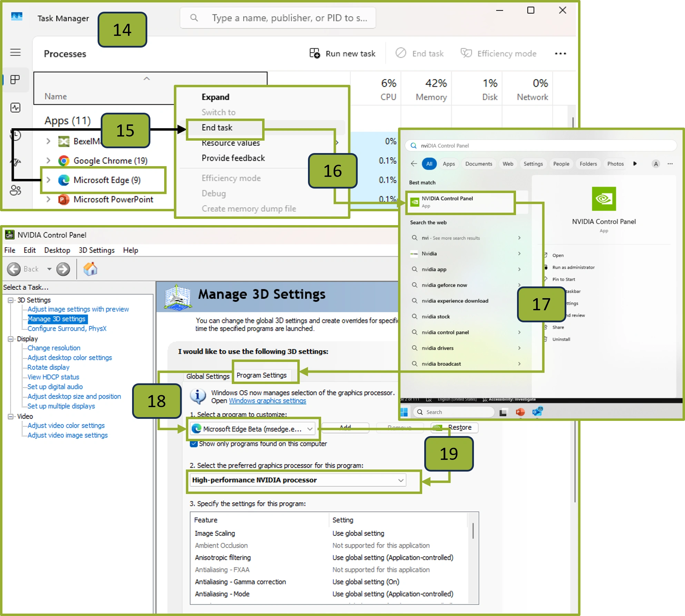Open the program selection dropdown (Microsoft Edge Beta)
The height and width of the screenshot is (616, 685).
tap(253, 429)
